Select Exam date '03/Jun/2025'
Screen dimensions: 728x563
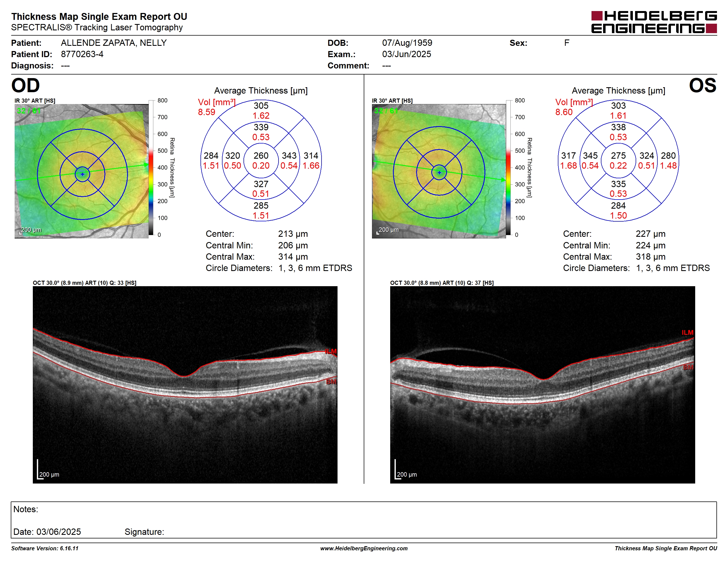pyautogui.click(x=406, y=54)
